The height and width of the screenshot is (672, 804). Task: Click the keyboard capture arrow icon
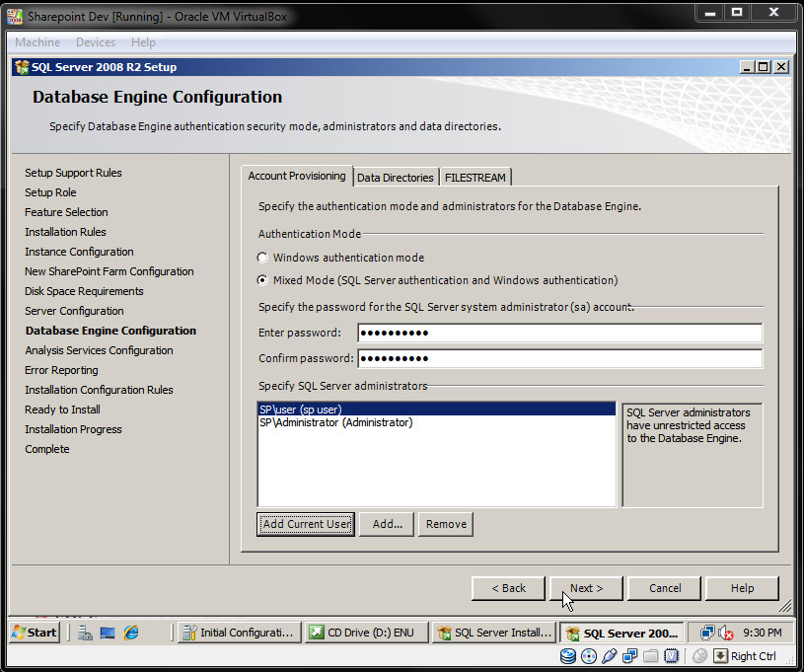(720, 656)
